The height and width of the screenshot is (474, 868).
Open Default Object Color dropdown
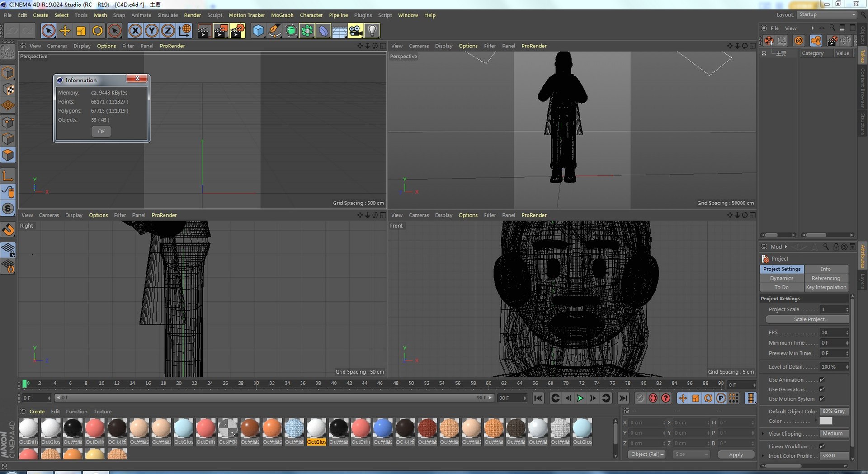(835, 412)
